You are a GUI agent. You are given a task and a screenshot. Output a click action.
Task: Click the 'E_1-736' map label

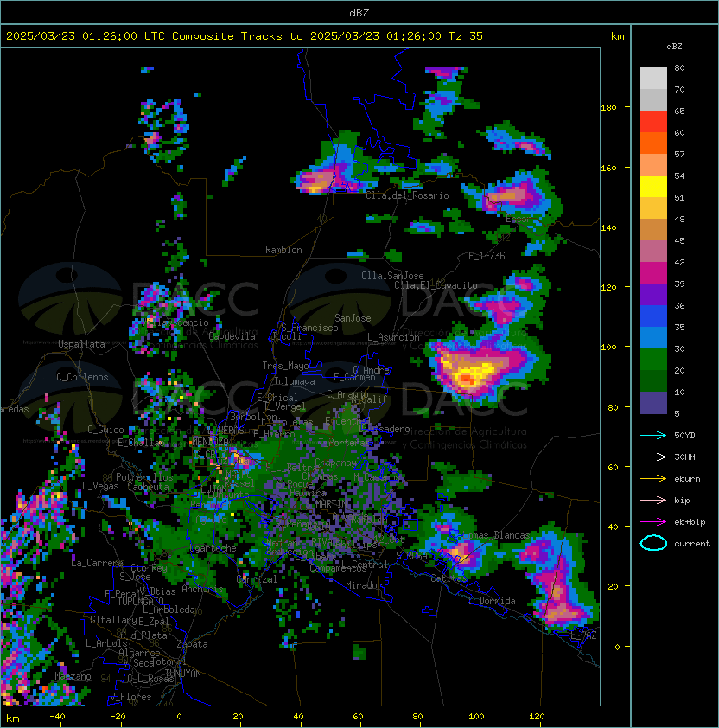[x=487, y=256]
